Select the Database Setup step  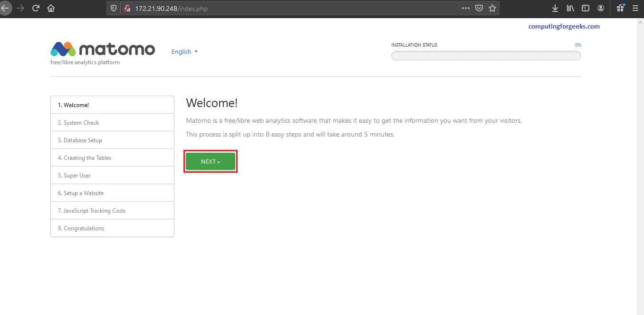coord(112,140)
